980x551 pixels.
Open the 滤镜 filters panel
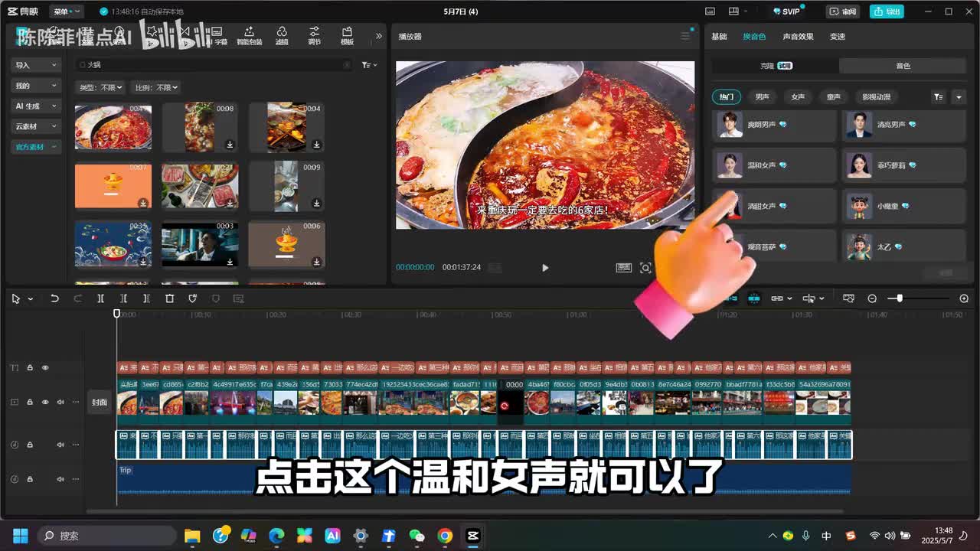click(282, 35)
